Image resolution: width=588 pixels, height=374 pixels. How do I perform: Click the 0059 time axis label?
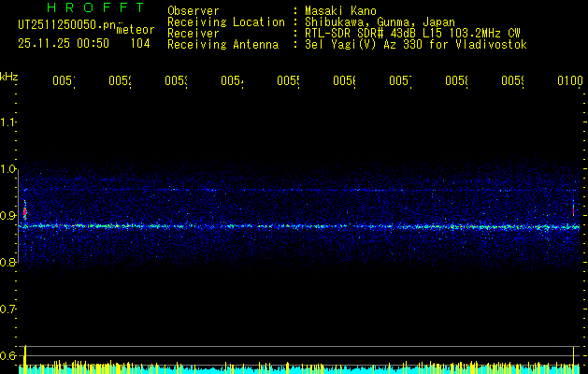click(x=512, y=80)
